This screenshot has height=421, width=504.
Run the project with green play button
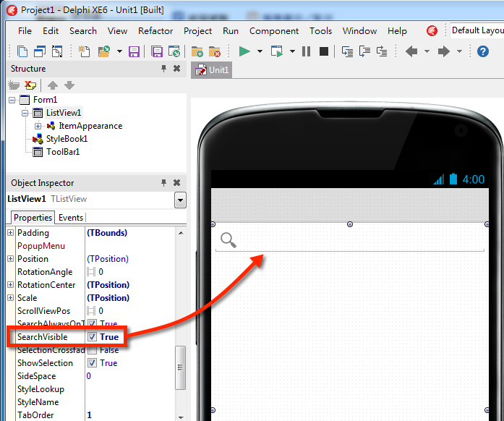coord(244,51)
